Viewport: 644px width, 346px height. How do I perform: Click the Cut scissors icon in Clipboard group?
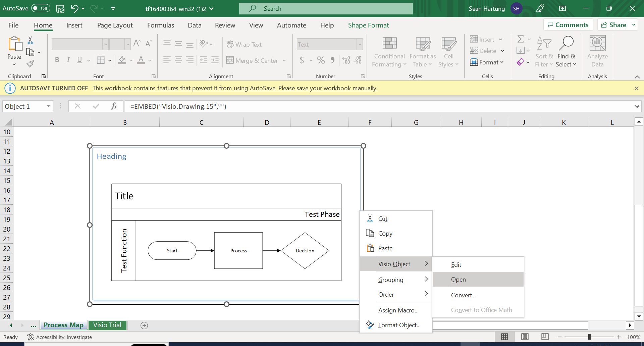30,40
